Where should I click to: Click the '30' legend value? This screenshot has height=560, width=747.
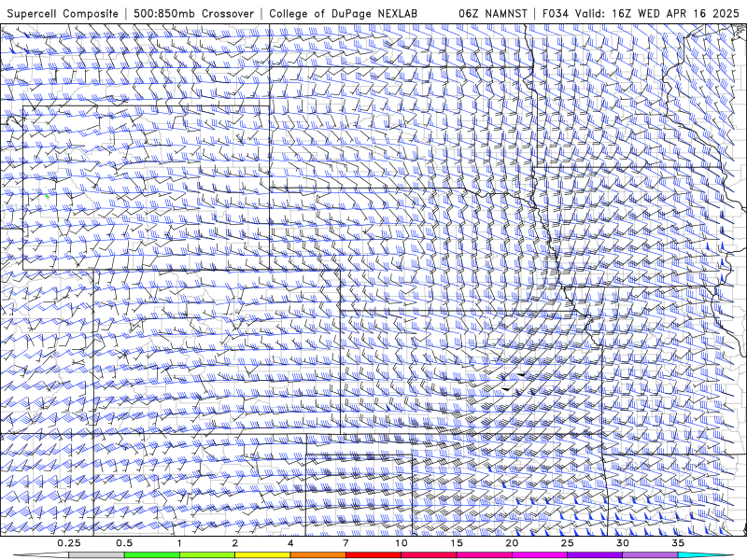[x=622, y=543]
